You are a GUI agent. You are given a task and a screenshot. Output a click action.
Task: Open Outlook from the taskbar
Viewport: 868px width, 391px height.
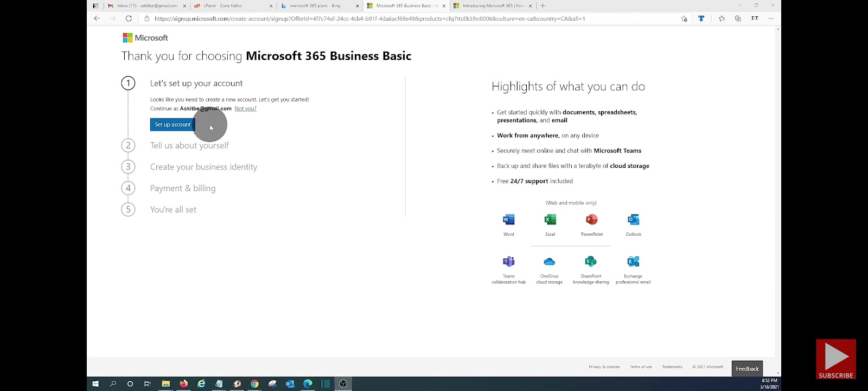(x=290, y=384)
